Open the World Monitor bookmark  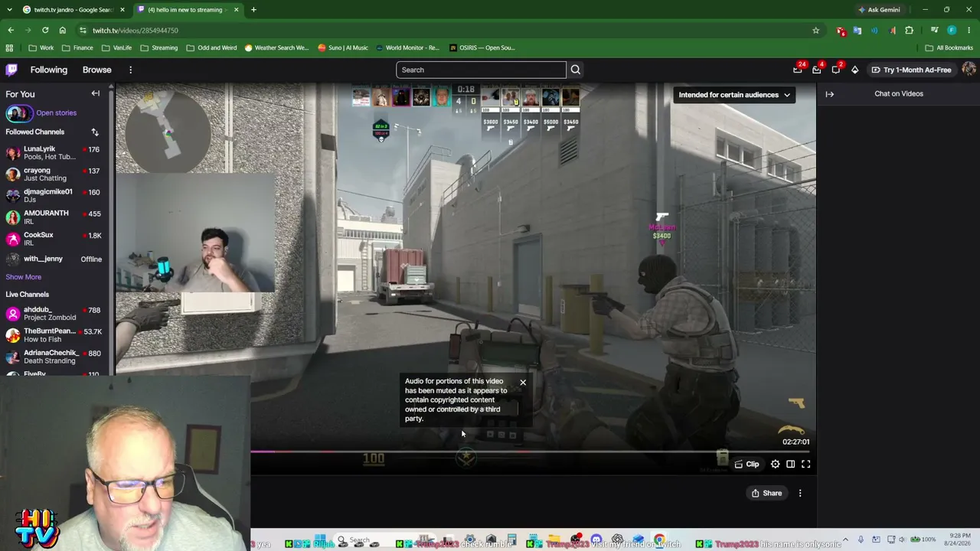[x=407, y=47]
